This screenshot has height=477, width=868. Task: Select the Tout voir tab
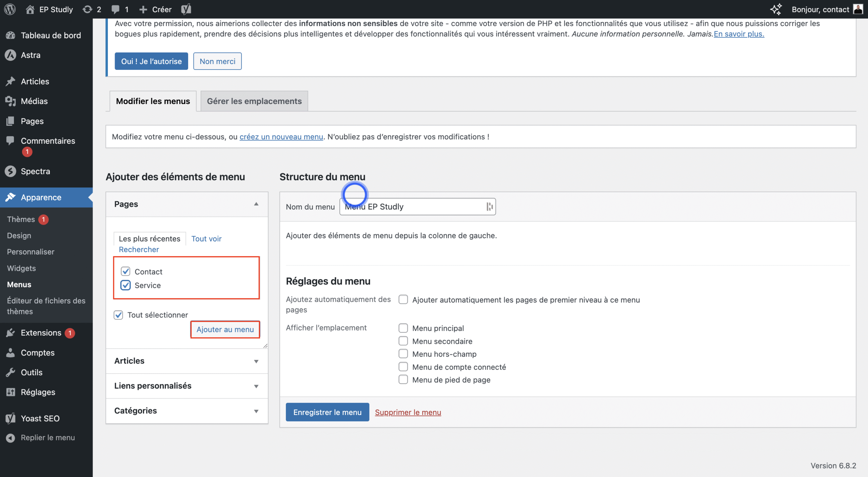pyautogui.click(x=206, y=239)
